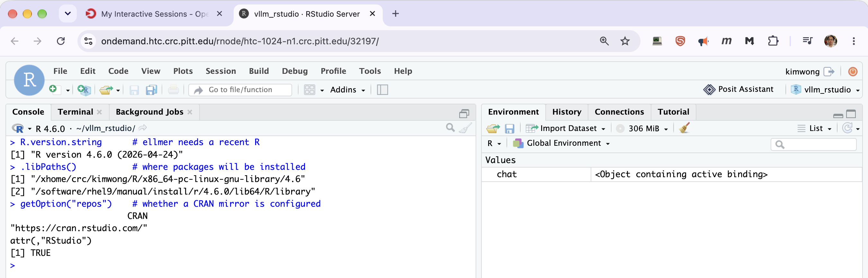Open the Tools menu
Screen dimensions: 868x278
tap(370, 71)
